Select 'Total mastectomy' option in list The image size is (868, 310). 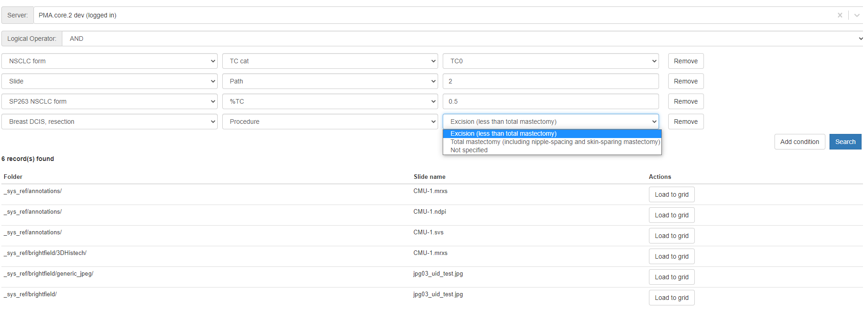[555, 142]
